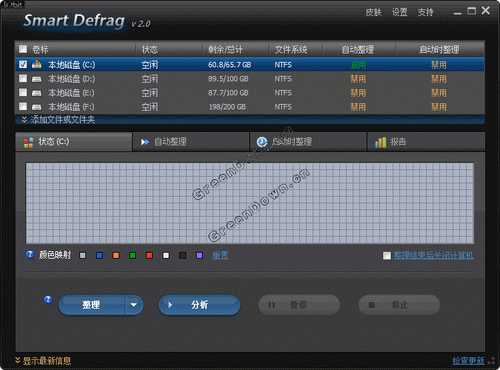Click the E: drive disk icon
Screen dimensions: 500x370
[37, 93]
